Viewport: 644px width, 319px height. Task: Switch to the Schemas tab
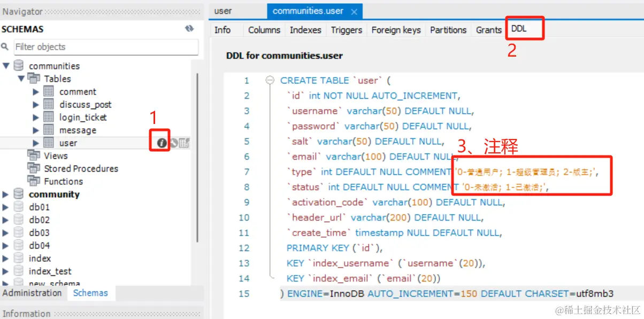click(x=90, y=293)
